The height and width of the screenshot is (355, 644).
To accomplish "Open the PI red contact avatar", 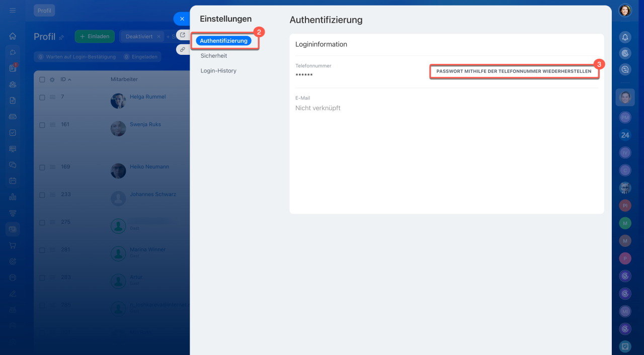I will point(625,206).
